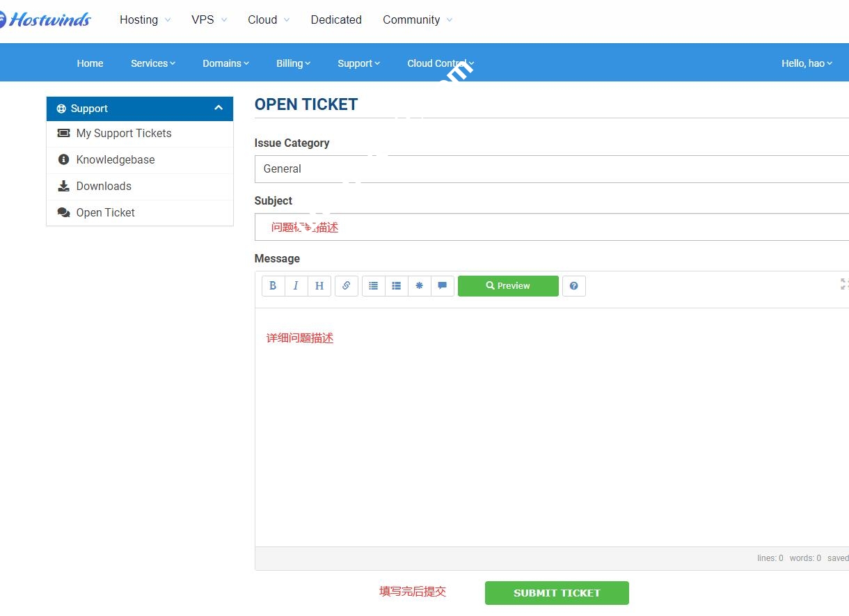Insert a quote using the speech bubble icon

(x=442, y=286)
